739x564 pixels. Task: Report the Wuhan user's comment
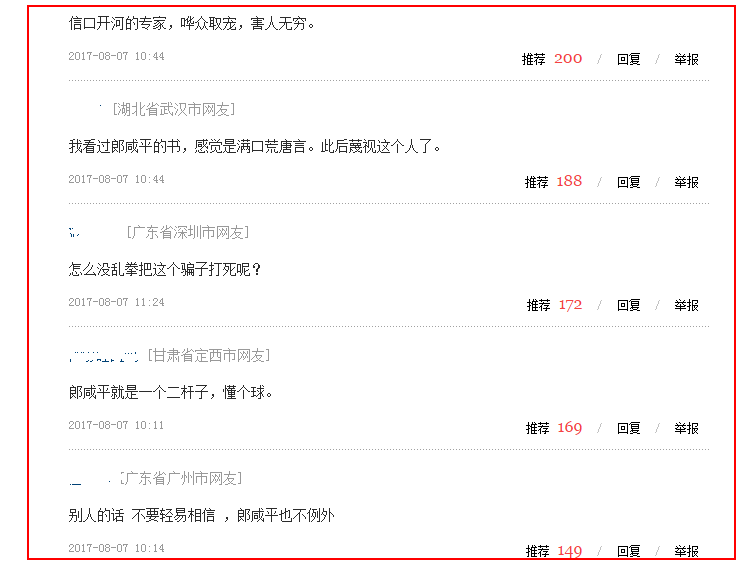686,182
